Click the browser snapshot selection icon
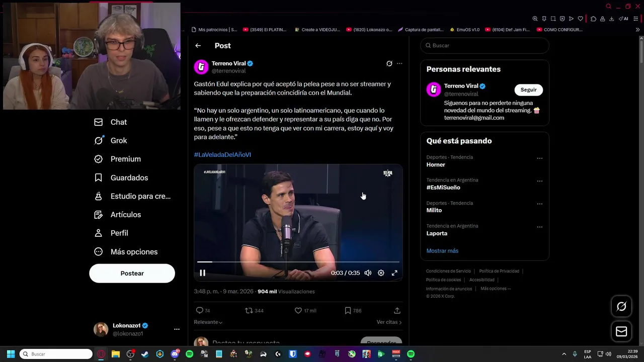 (x=553, y=19)
